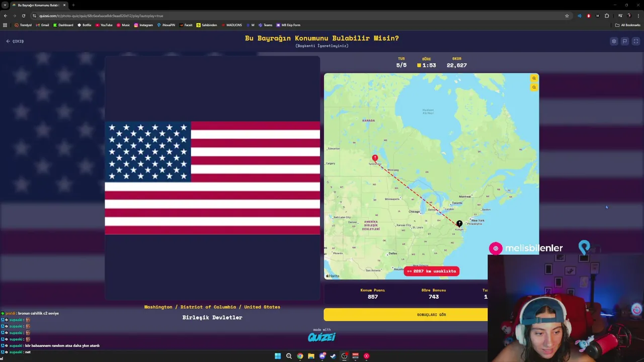
Task: Open YouTube Music from the taskbar
Action: click(366, 356)
